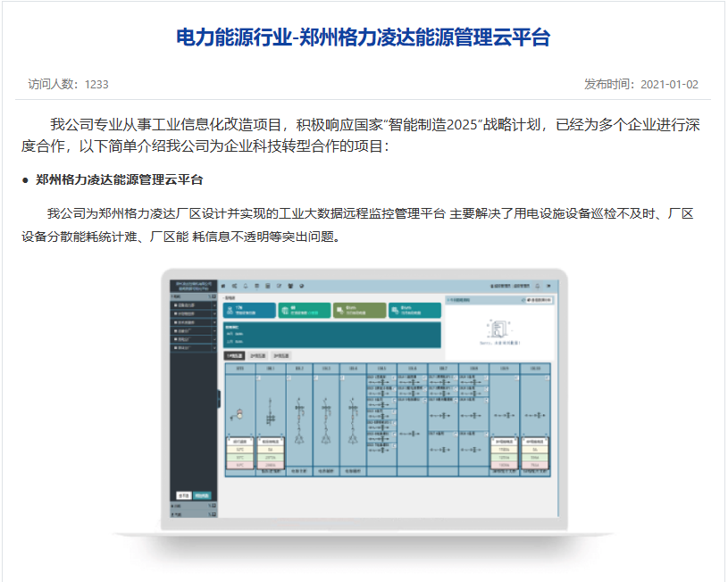Click the home icon in the dashboard toolbar
728x582 pixels.
pyautogui.click(x=222, y=286)
